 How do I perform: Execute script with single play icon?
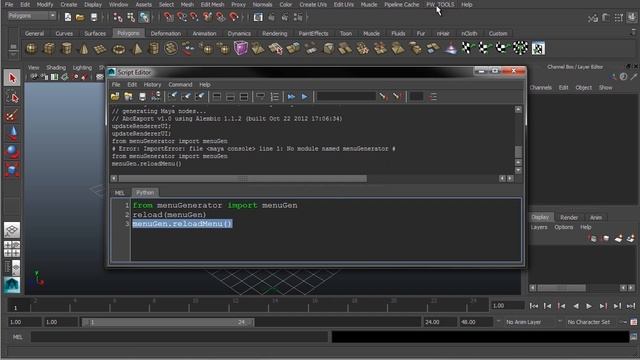[x=304, y=97]
